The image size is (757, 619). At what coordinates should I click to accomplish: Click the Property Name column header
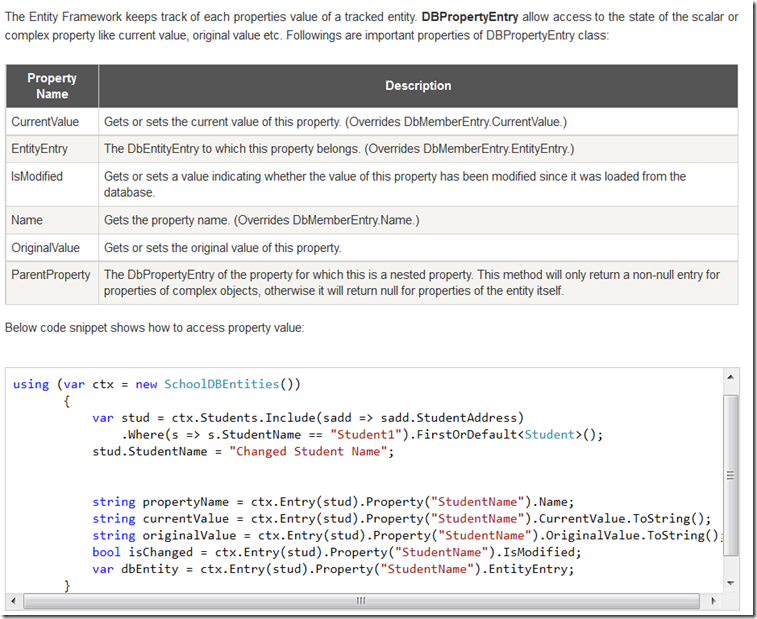pos(52,86)
